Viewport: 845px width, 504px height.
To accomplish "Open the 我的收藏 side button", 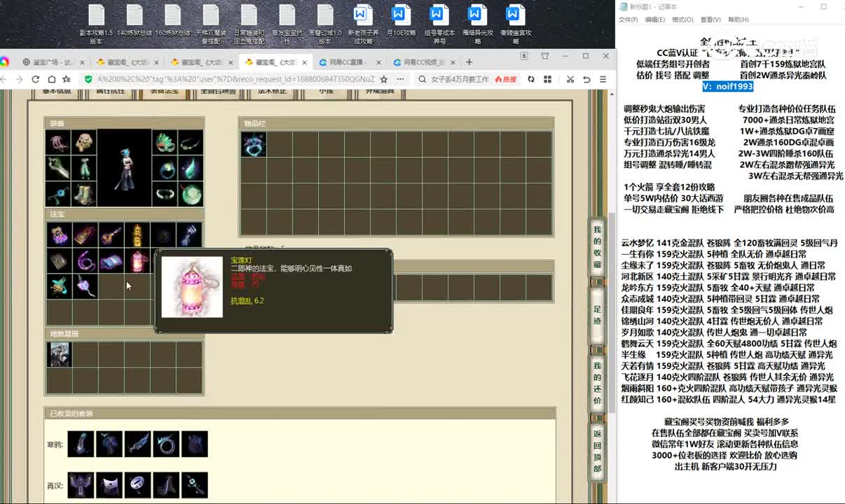I will pyautogui.click(x=598, y=247).
